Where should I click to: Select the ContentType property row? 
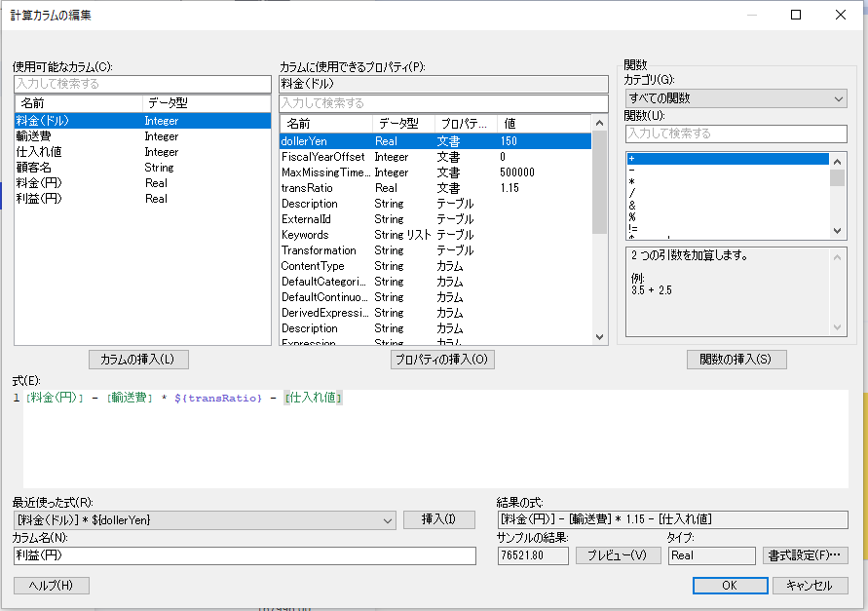tap(435, 266)
